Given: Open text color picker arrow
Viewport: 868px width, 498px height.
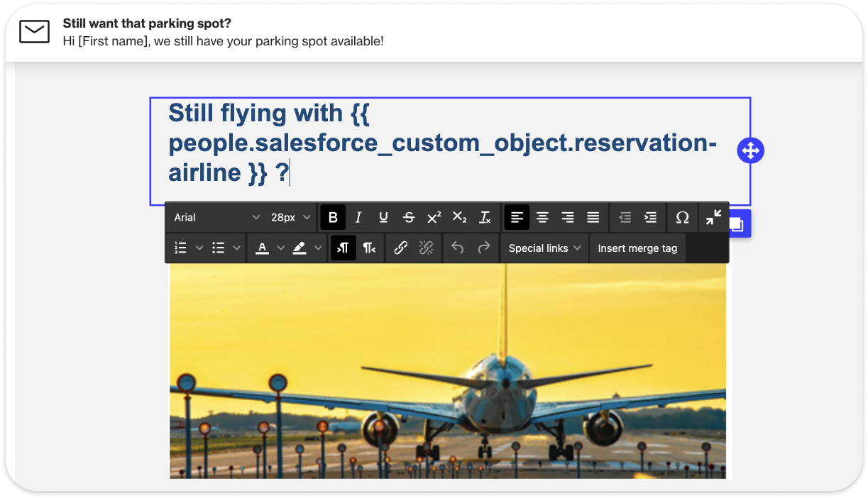Looking at the screenshot, I should tap(281, 248).
